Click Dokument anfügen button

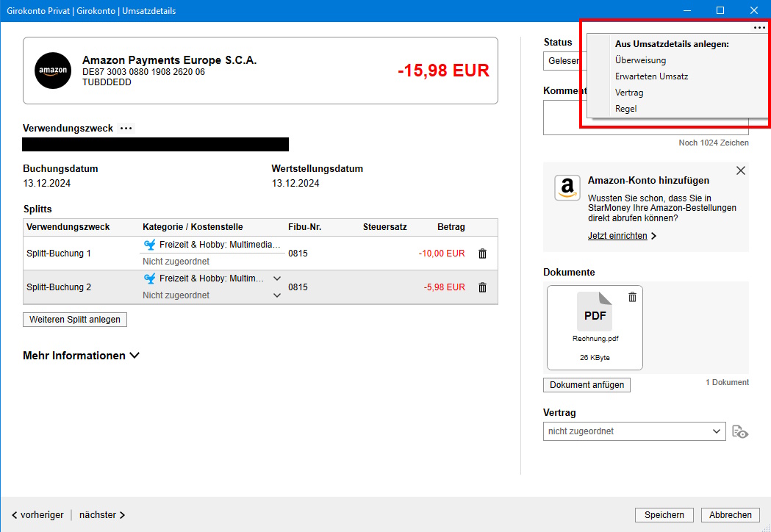coord(587,385)
